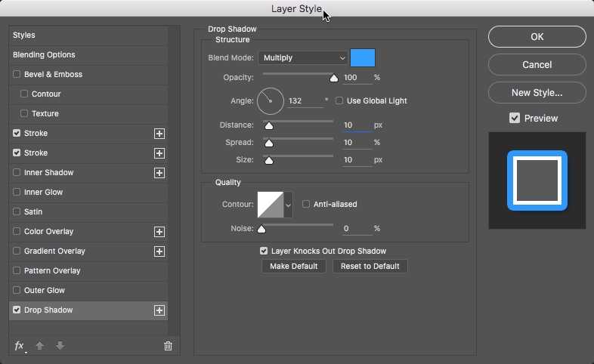594x364 pixels.
Task: Enable the Texture sub-effect checkbox
Action: click(24, 113)
